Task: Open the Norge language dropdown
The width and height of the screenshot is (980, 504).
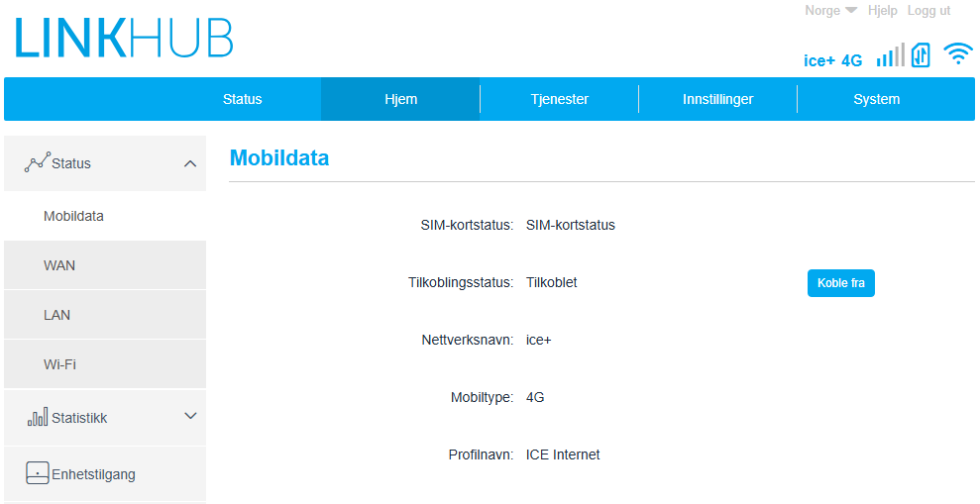Action: coord(830,11)
